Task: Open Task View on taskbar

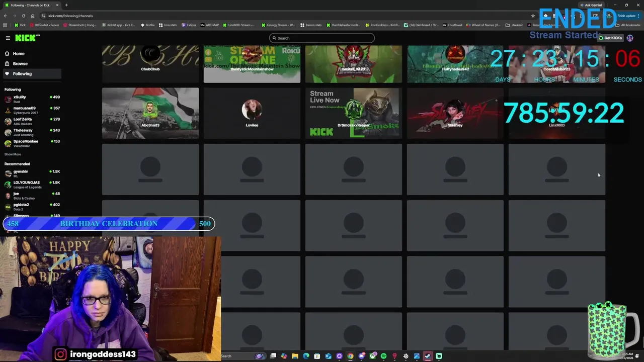Action: (273, 356)
